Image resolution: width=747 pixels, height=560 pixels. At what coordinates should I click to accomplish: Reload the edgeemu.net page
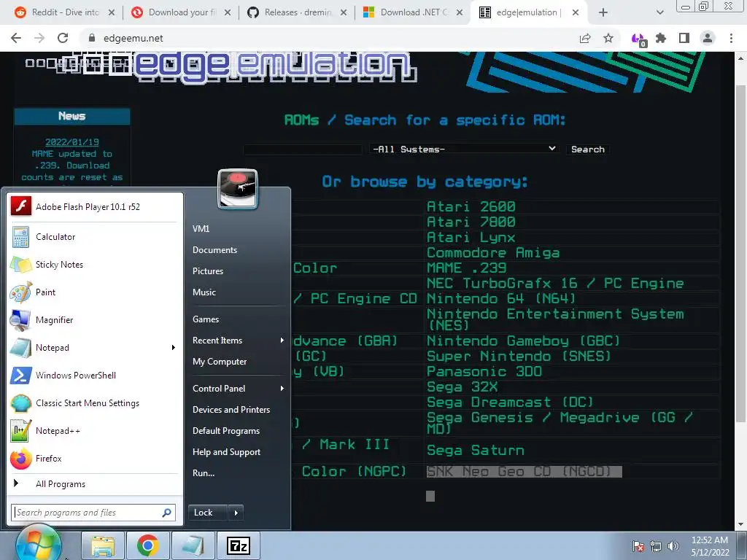[63, 38]
